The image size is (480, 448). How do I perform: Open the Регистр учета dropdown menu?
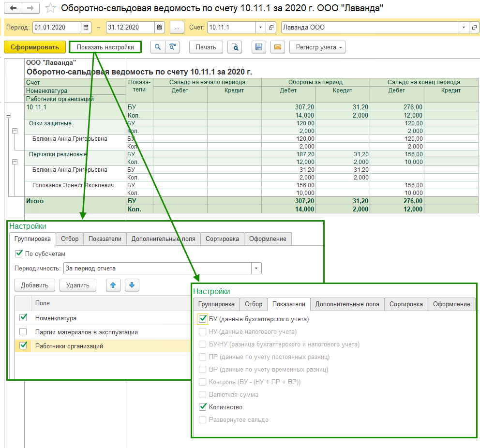[317, 47]
